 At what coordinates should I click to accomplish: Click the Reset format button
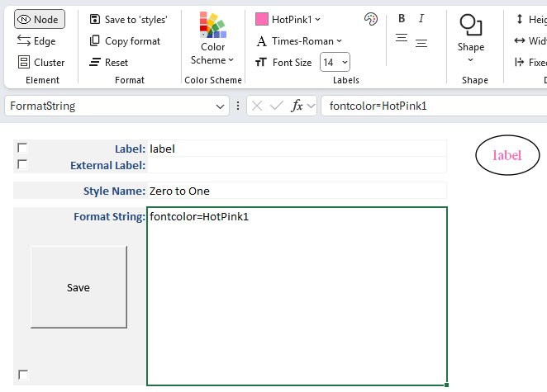coord(109,62)
